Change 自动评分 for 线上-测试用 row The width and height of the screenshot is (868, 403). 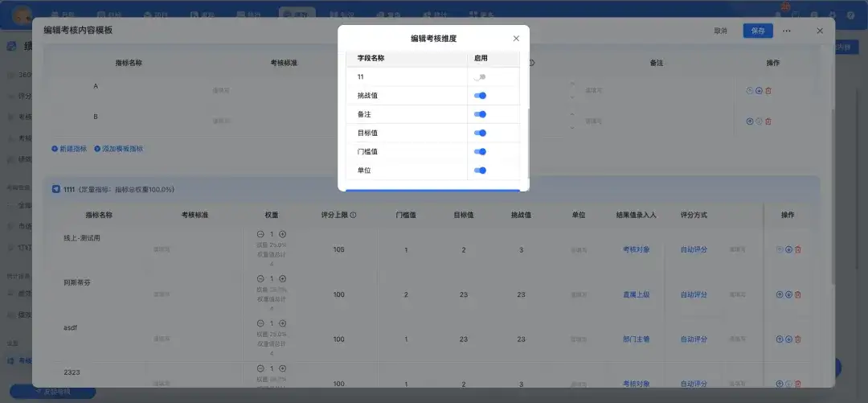point(694,249)
